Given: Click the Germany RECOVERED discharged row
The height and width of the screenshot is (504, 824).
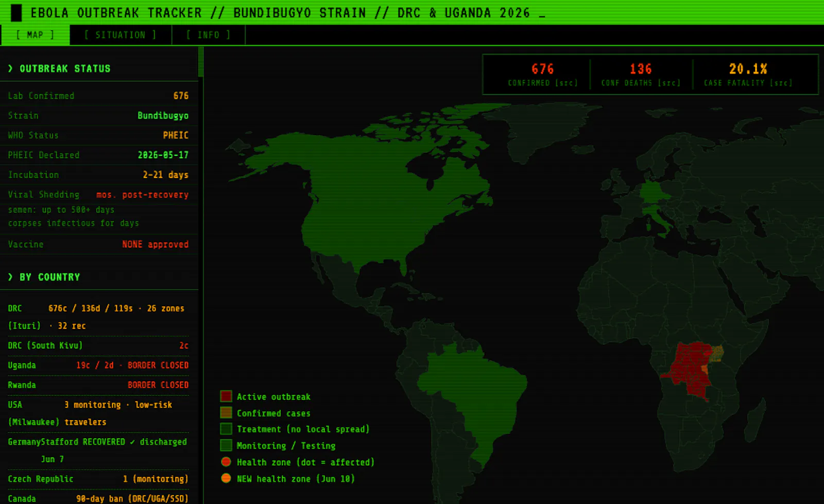Looking at the screenshot, I should (98, 450).
